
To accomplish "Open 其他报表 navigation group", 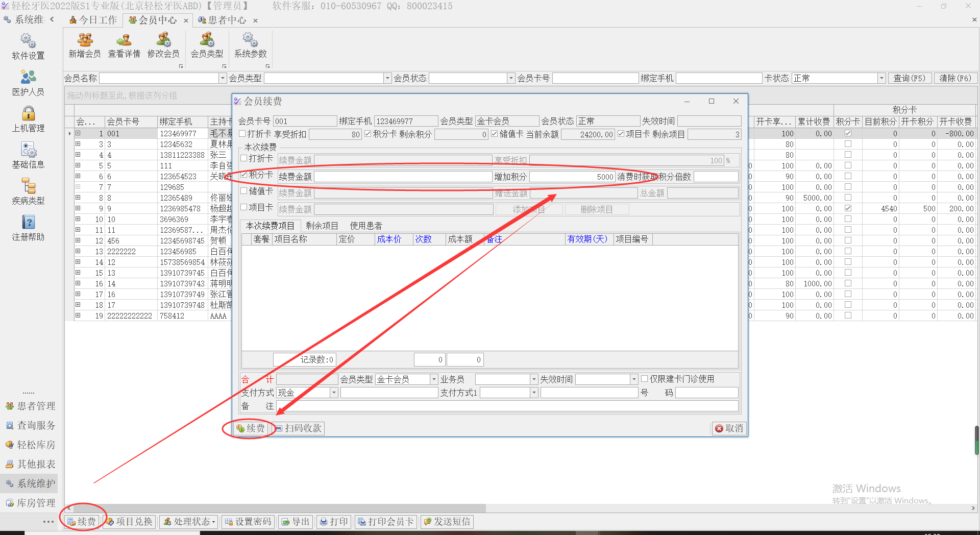I will point(30,464).
